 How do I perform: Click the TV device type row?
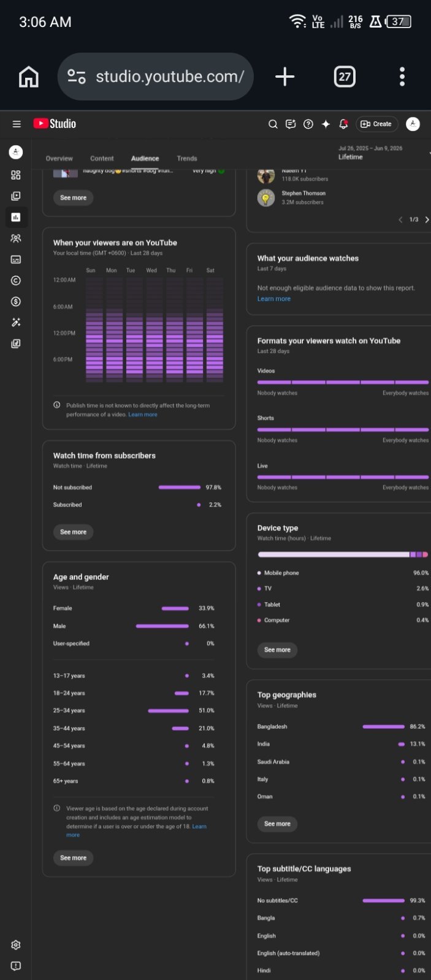(343, 588)
